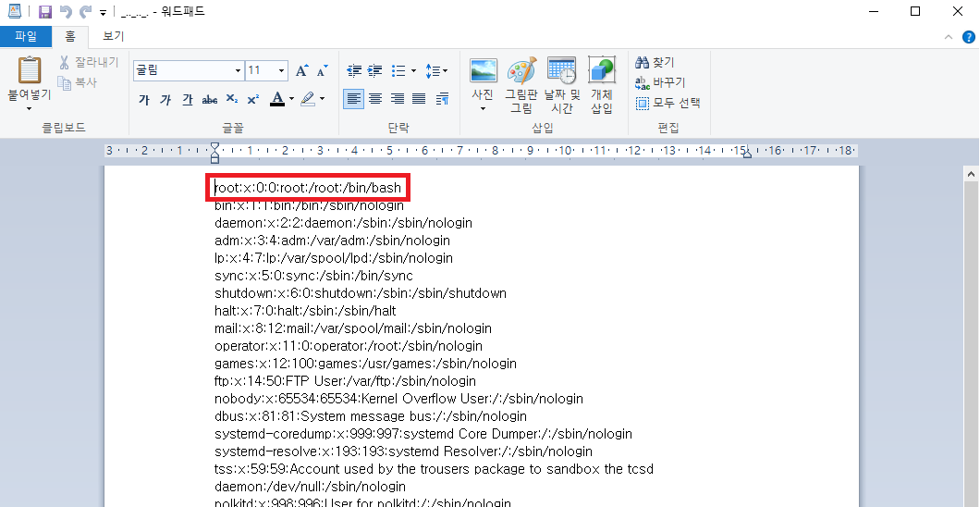
Task: Click the line 'sync:x:5:0:sync:/sbin:/bin/sync'
Action: click(313, 276)
